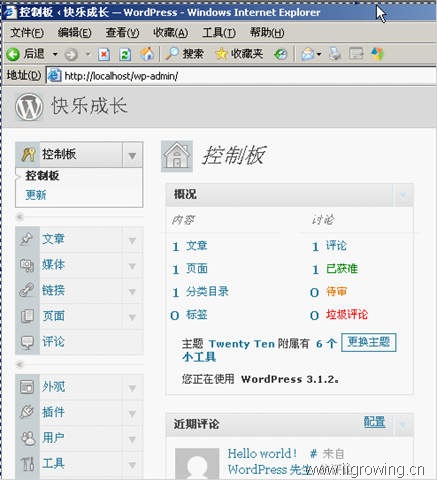Click the 工具 tools icon in sidebar
Viewport: 437px width, 480px height.
point(27,464)
